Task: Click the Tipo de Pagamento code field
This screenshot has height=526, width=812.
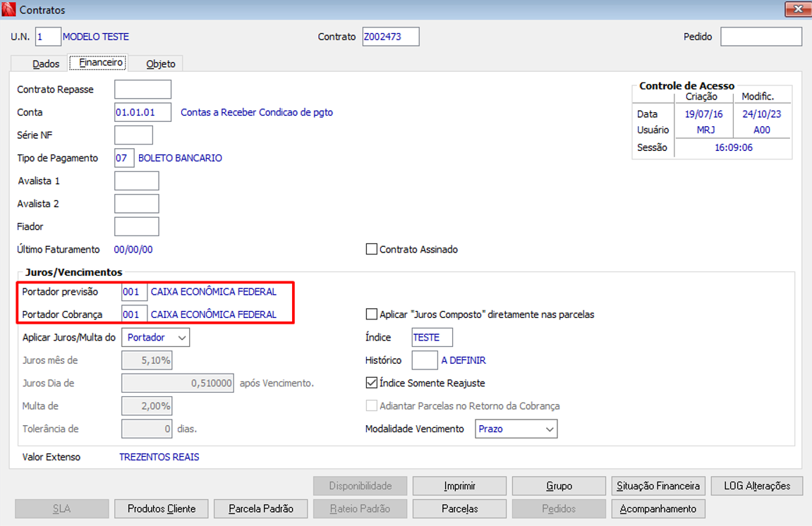Action: pos(123,157)
